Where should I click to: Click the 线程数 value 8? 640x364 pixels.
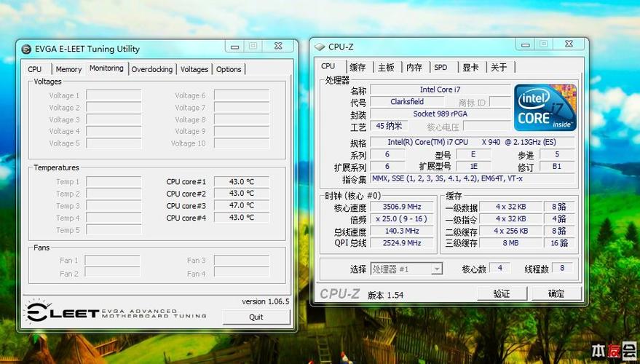[562, 268]
